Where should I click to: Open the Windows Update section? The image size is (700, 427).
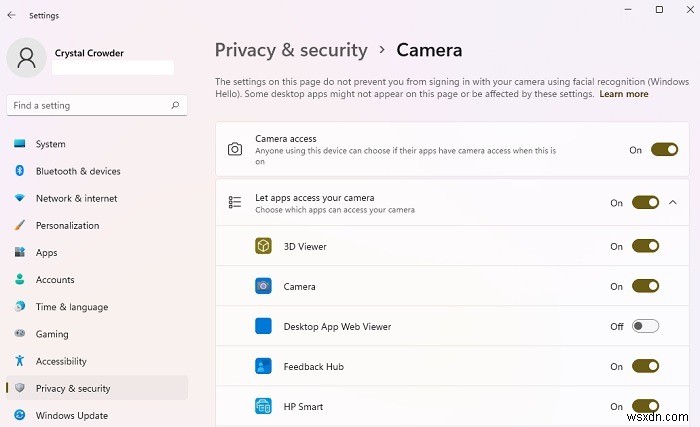click(72, 415)
